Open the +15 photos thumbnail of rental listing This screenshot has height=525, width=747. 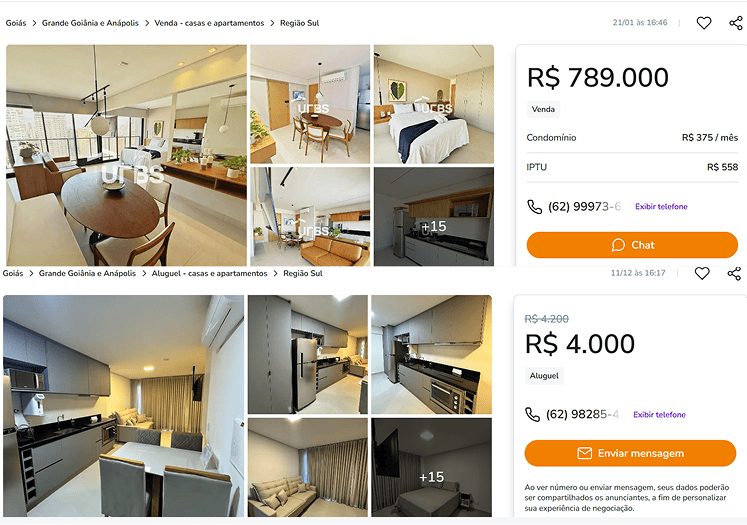[431, 467]
